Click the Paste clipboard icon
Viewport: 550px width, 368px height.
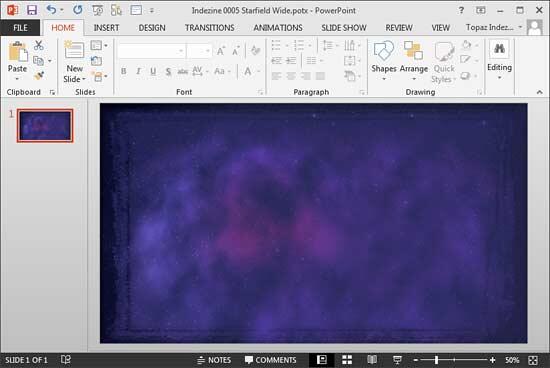click(18, 51)
